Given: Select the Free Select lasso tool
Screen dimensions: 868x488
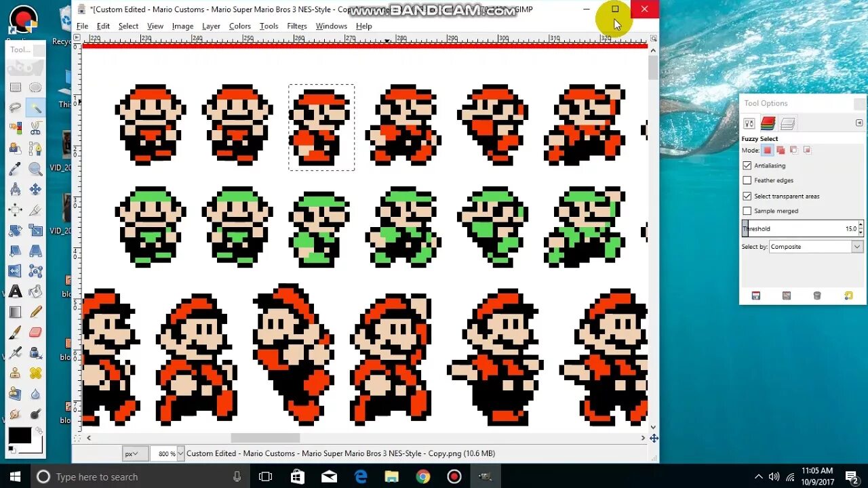Looking at the screenshot, I should tap(15, 107).
